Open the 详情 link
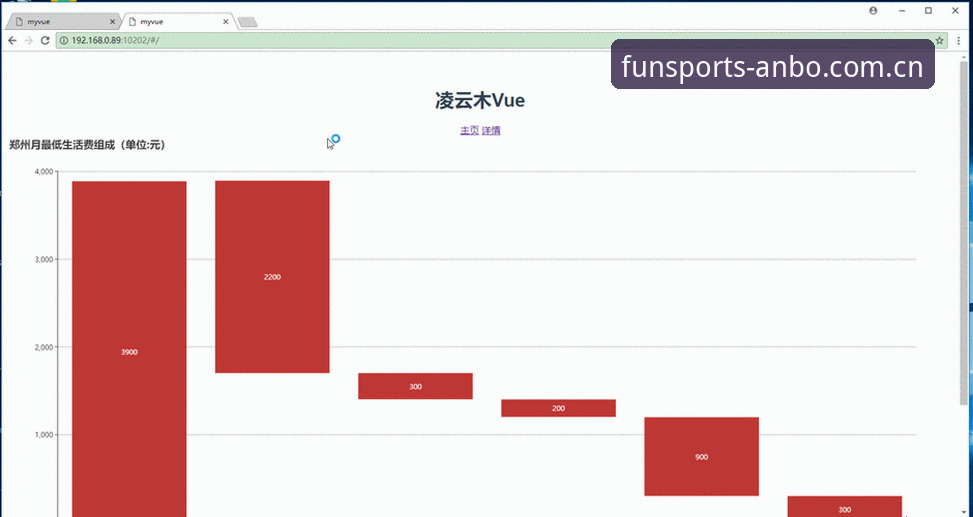 click(491, 130)
